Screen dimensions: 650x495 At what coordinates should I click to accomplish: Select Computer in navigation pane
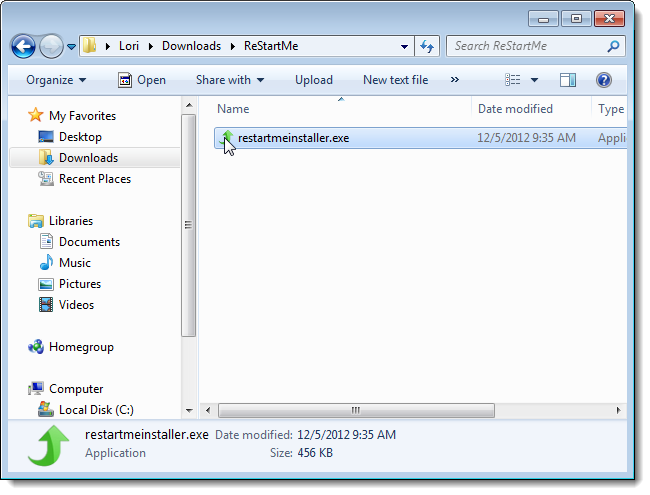tap(76, 389)
